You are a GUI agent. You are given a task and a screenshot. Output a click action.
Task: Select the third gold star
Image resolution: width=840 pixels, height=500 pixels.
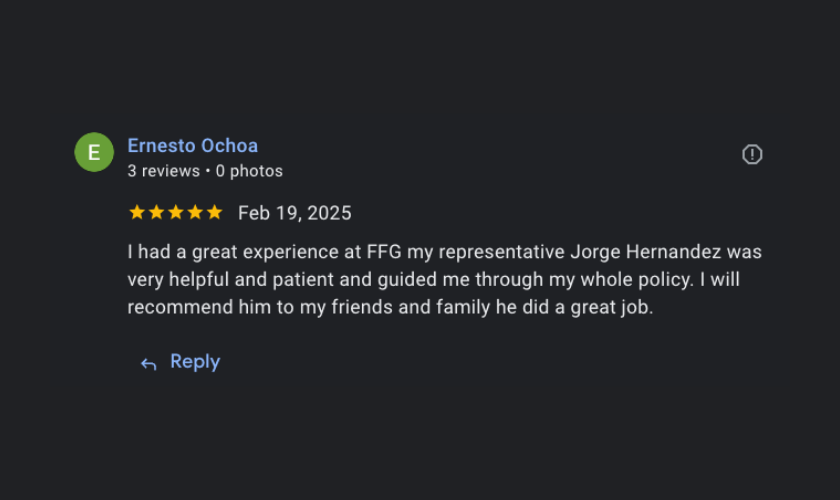pyautogui.click(x=175, y=212)
